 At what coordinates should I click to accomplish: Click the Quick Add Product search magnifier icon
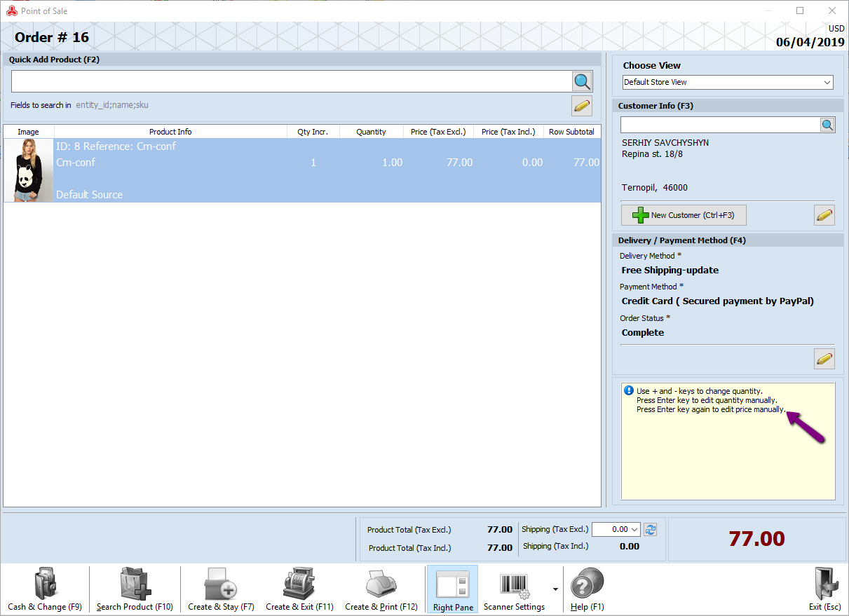point(582,81)
